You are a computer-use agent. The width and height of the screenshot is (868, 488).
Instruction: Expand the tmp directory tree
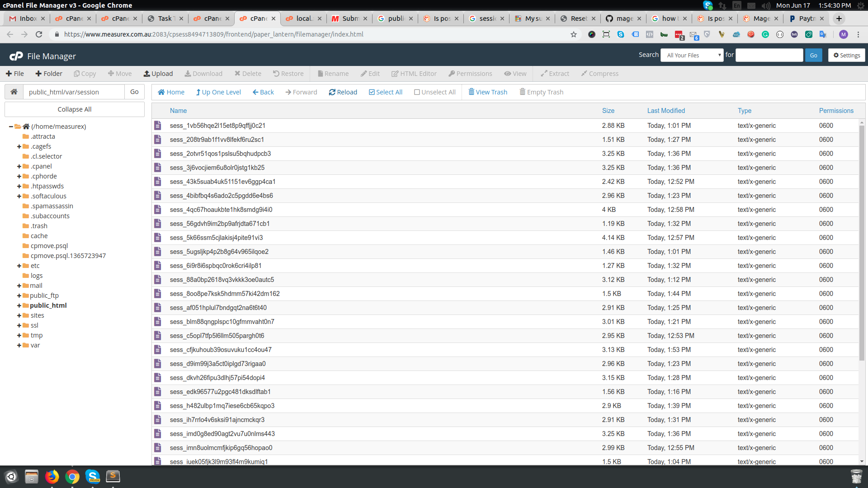(19, 335)
